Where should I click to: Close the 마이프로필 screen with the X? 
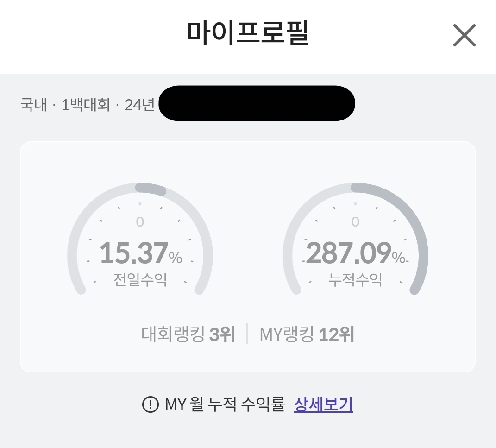coord(465,35)
